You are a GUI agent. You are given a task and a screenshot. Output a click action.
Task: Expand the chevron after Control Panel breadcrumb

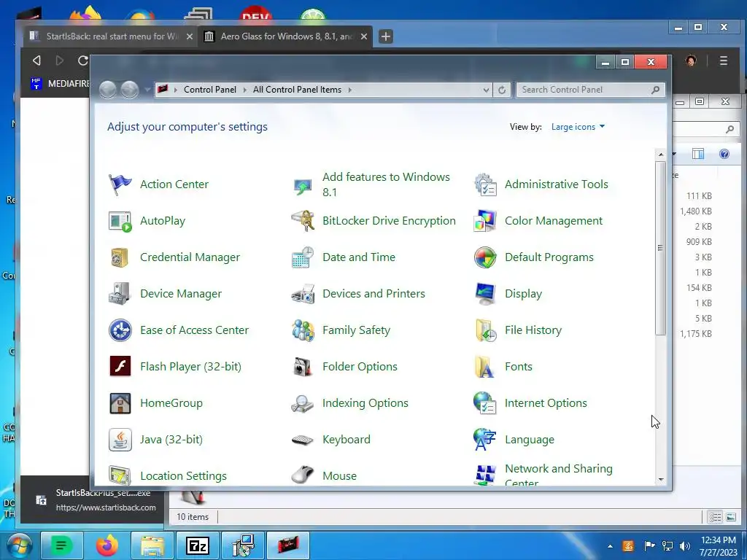(245, 90)
